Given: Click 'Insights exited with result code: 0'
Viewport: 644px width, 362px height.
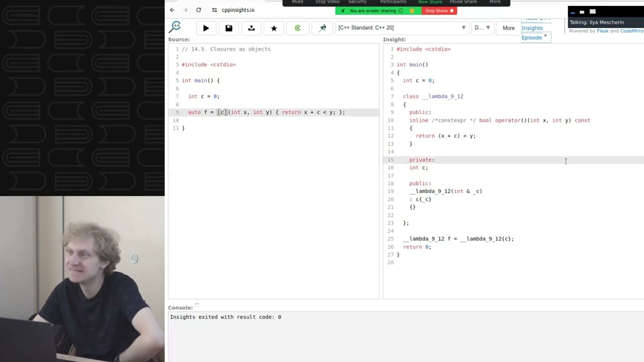Looking at the screenshot, I should (x=225, y=317).
